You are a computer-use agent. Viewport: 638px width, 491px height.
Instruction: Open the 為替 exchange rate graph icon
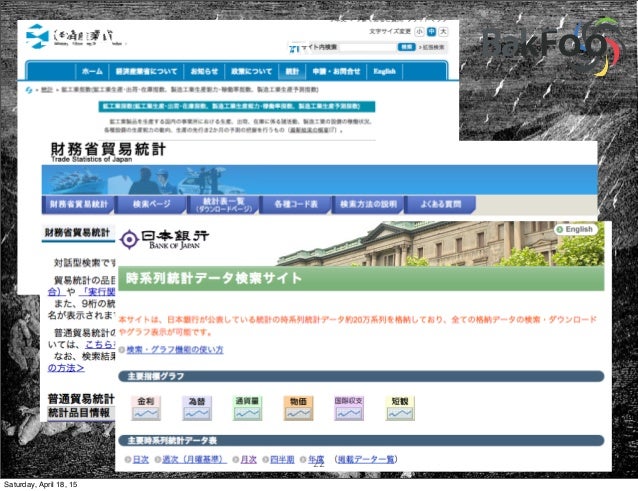[197, 408]
